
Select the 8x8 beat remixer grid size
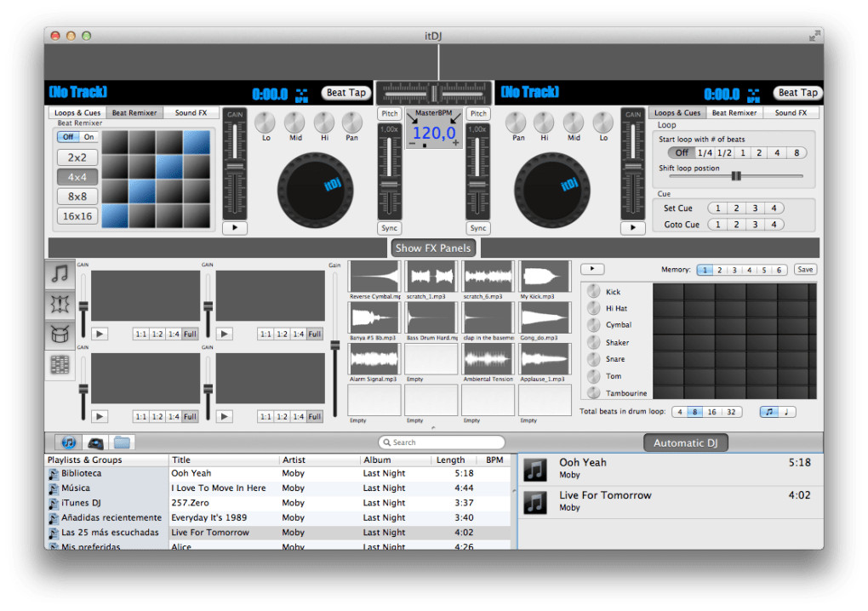coord(77,197)
